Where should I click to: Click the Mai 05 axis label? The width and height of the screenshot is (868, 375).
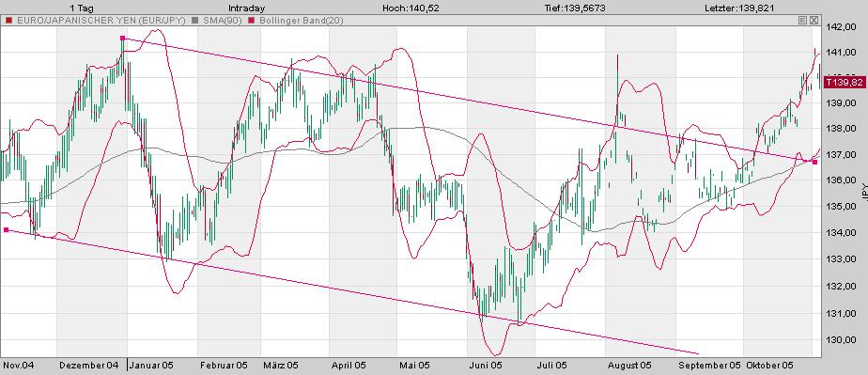pyautogui.click(x=414, y=366)
